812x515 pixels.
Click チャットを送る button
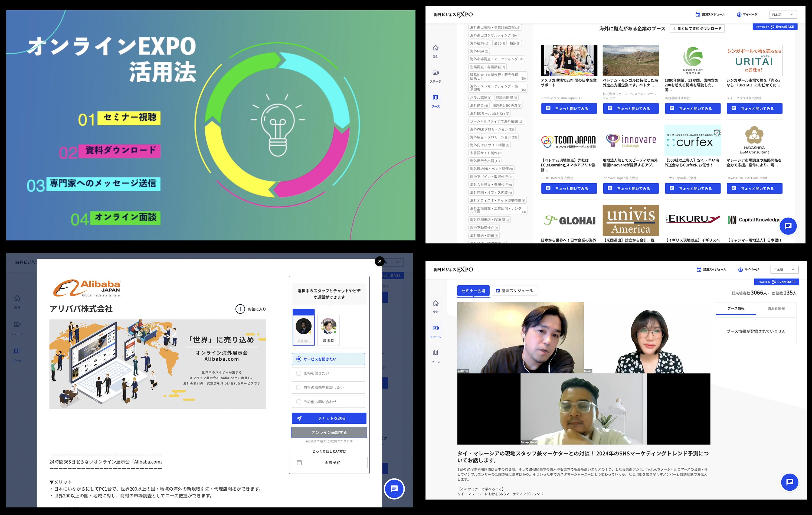pos(329,418)
